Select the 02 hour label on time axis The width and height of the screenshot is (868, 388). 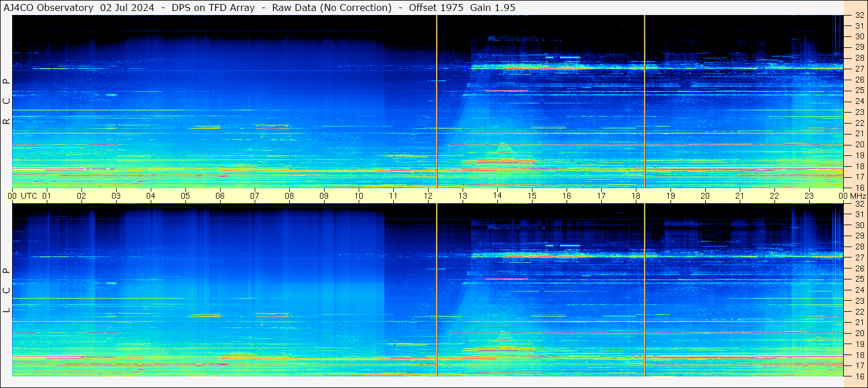point(81,196)
